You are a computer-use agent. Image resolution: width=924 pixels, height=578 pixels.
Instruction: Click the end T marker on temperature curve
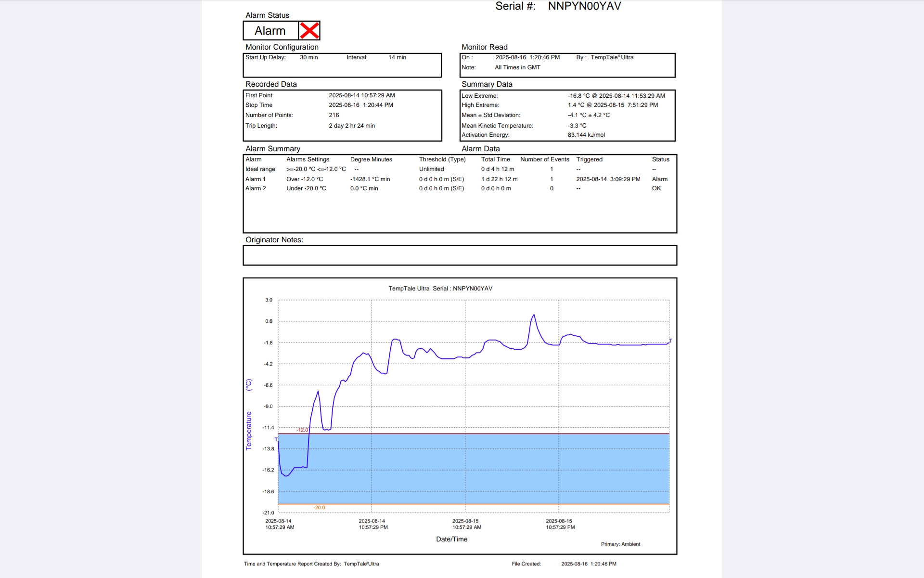670,341
